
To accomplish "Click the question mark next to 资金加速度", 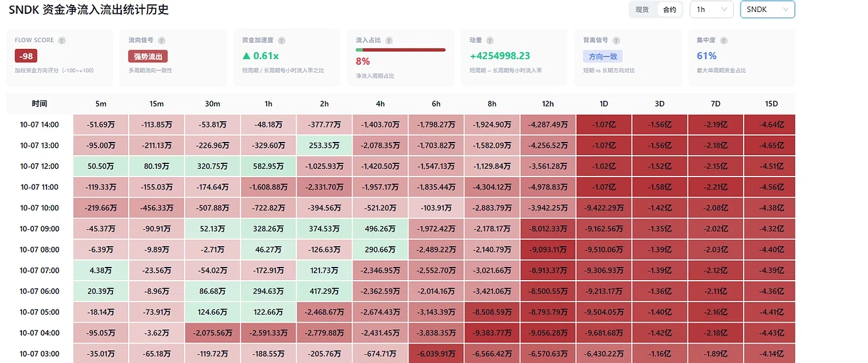I will (282, 40).
